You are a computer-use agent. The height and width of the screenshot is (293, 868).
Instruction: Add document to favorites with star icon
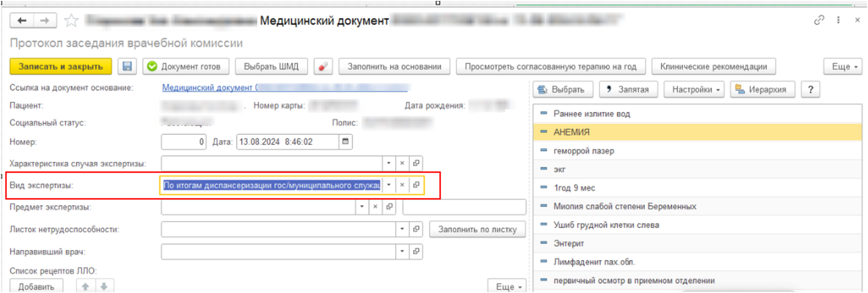click(x=71, y=21)
